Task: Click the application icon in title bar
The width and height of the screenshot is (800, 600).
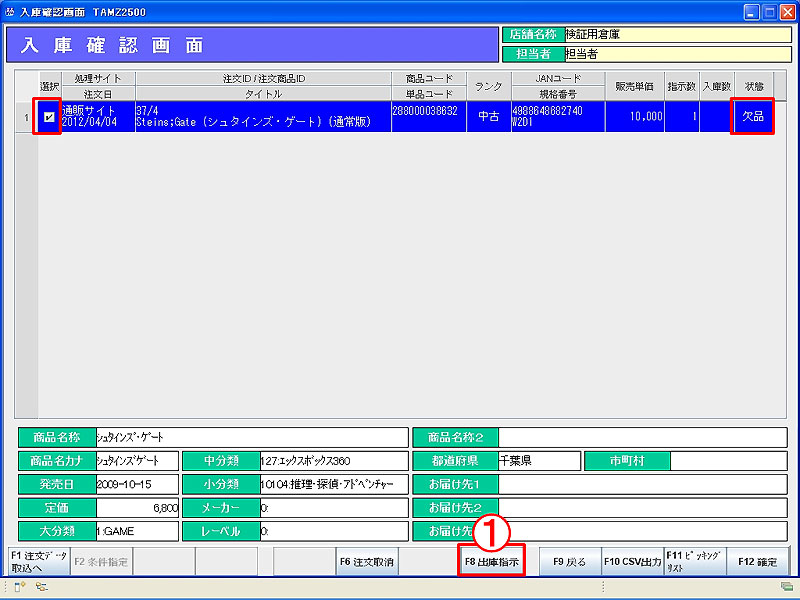Action: pos(10,12)
